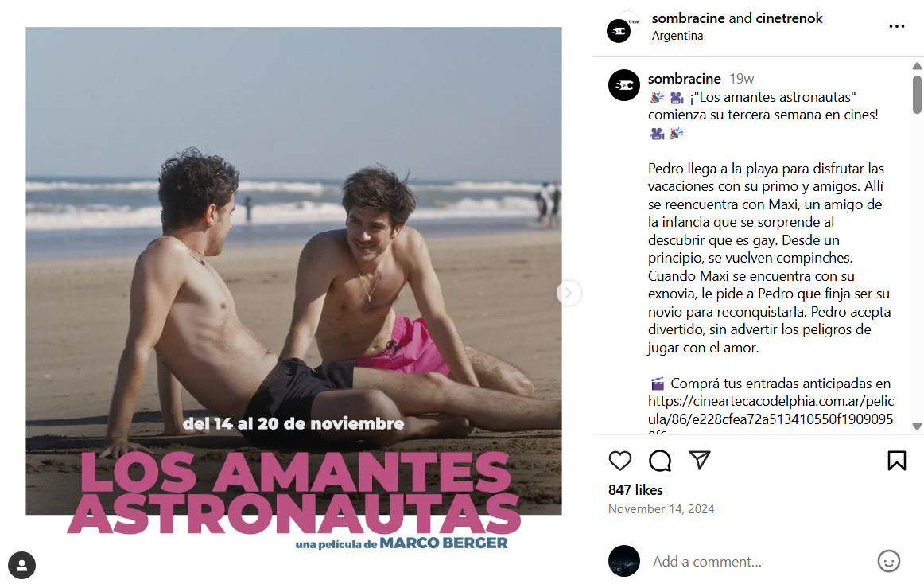Click in the Add a comment field

coord(760,562)
